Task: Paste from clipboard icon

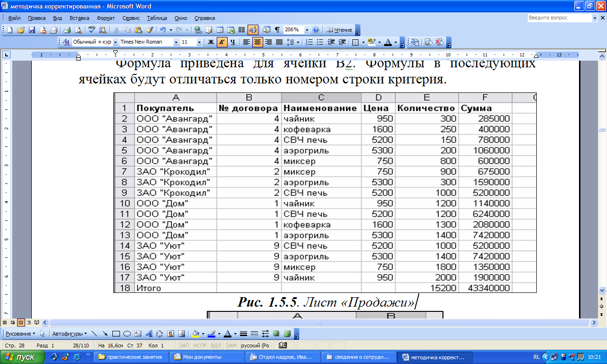Action: click(x=138, y=30)
